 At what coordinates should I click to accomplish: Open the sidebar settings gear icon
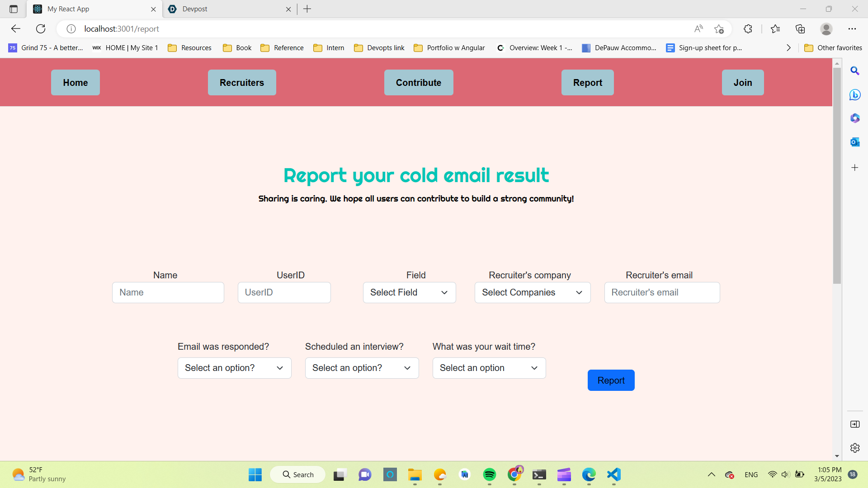pos(854,448)
